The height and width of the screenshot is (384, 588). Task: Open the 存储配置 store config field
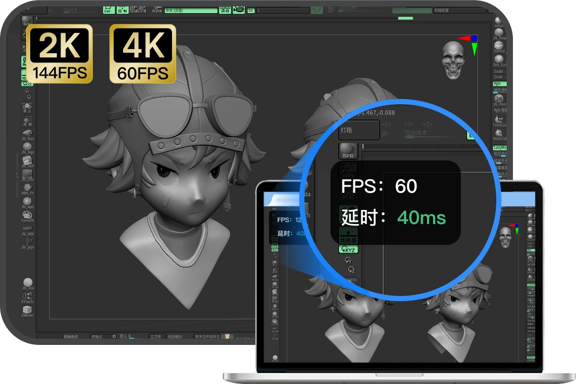pyautogui.click(x=457, y=10)
